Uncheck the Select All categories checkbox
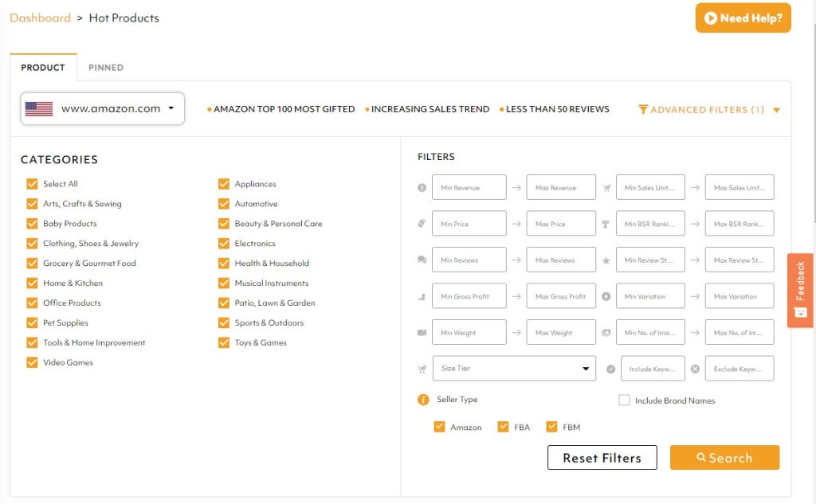Viewport: 816px width, 504px height. [x=33, y=184]
